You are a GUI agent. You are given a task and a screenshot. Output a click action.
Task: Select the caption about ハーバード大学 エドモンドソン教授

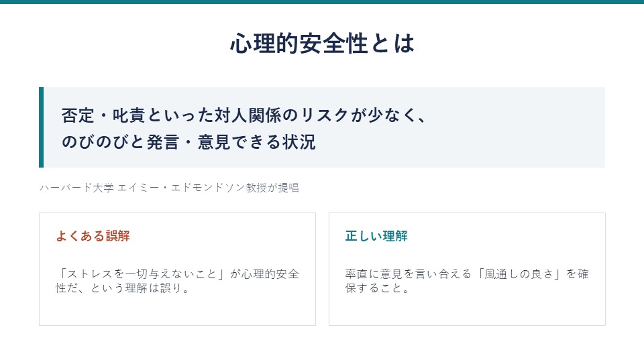(x=169, y=188)
